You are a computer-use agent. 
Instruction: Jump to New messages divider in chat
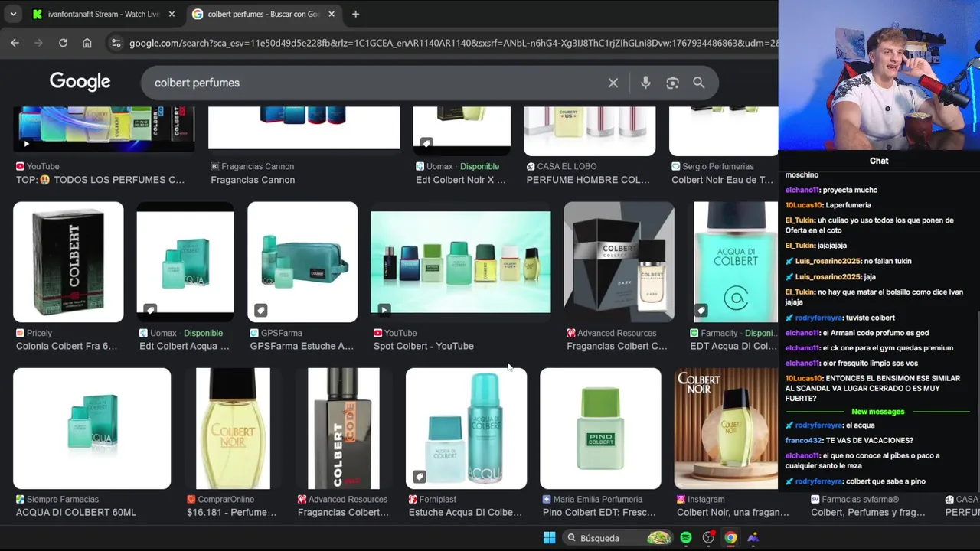pyautogui.click(x=877, y=412)
